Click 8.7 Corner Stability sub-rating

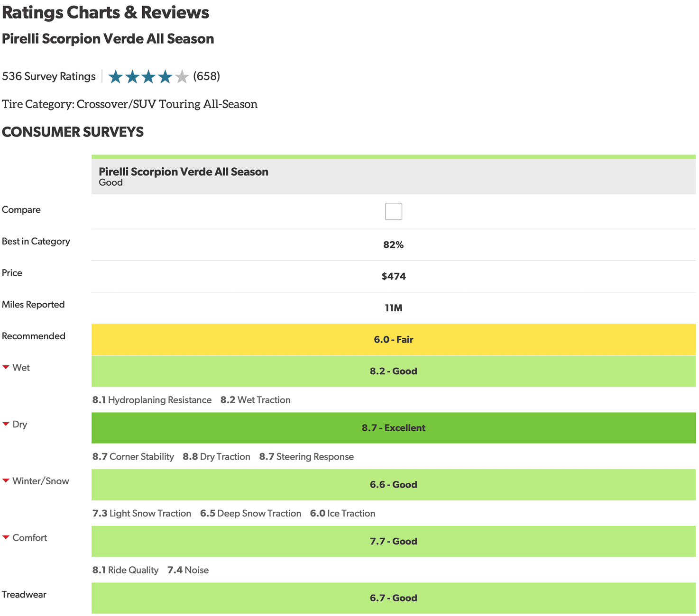[x=133, y=457]
